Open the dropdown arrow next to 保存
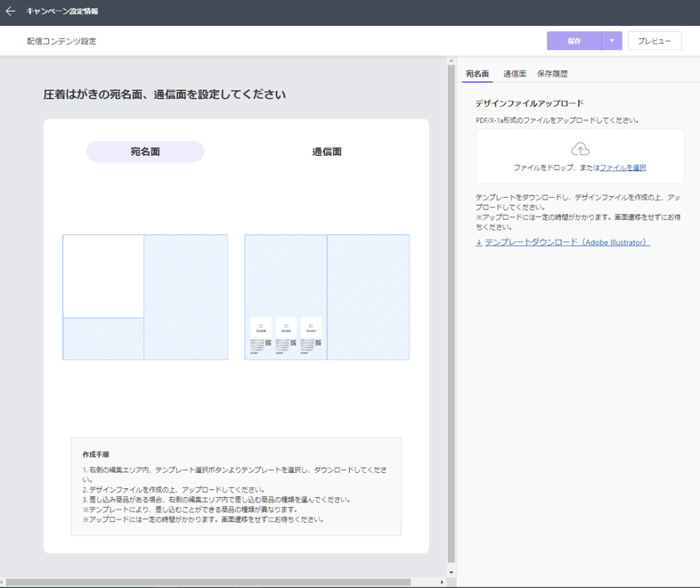Screen dimensions: 700x588 pyautogui.click(x=612, y=41)
